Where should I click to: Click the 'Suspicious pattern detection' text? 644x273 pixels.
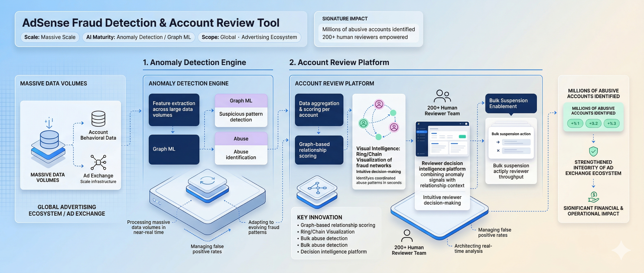241,117
